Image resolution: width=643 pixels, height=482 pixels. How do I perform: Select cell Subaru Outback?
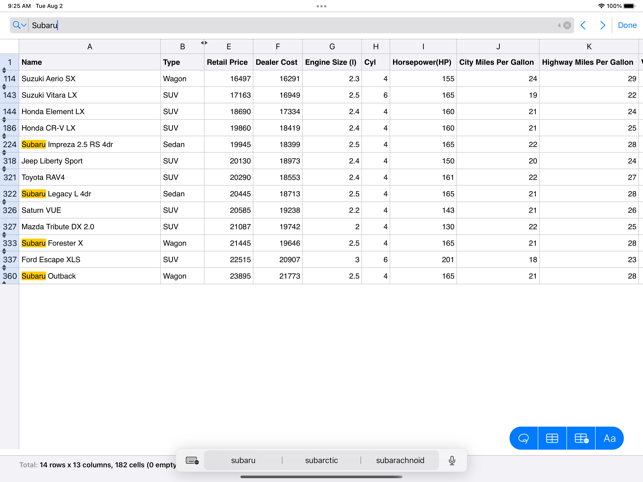click(x=89, y=276)
